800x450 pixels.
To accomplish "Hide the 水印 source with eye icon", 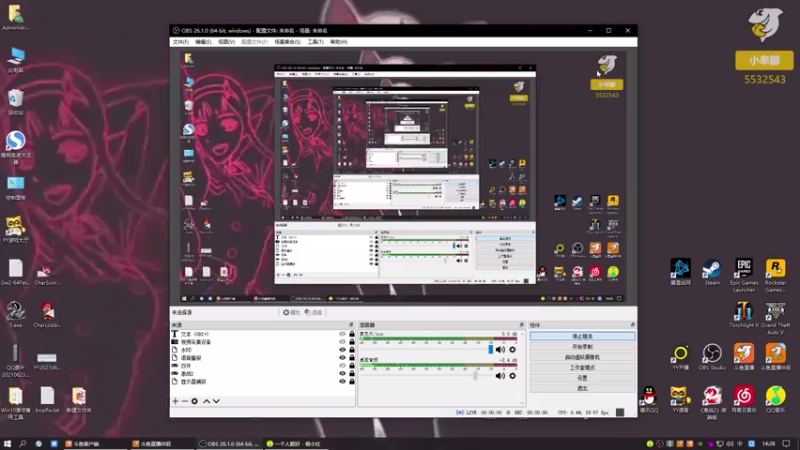I will 342,350.
